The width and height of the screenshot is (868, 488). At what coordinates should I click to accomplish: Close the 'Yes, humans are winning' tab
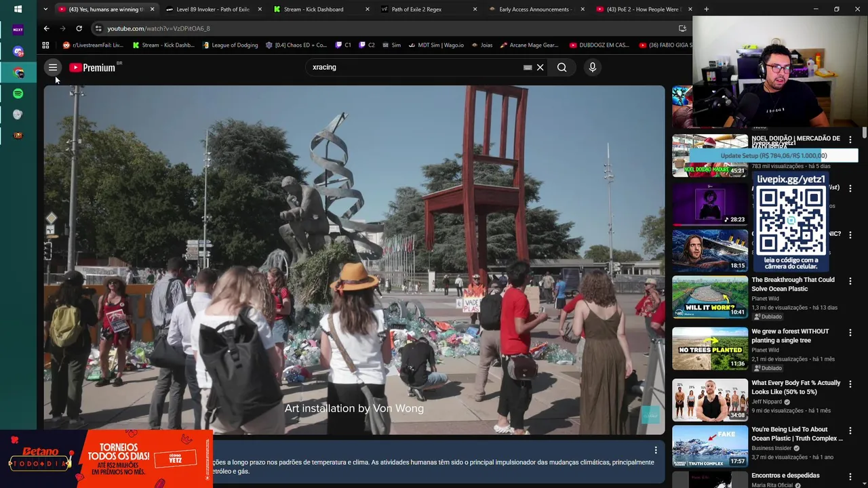point(152,9)
